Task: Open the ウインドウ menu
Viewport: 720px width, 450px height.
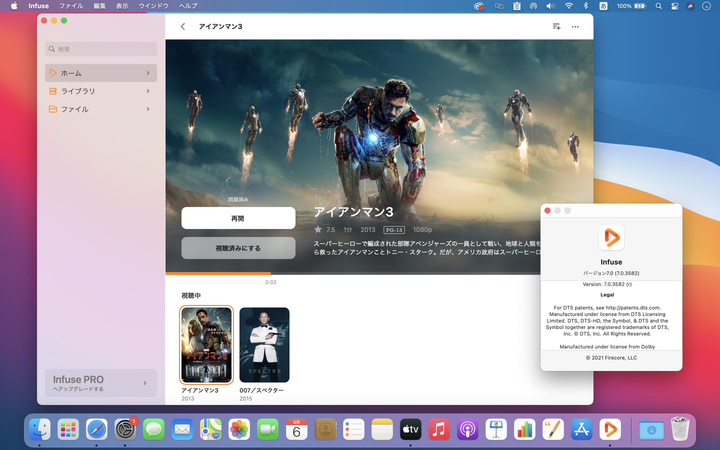Action: (154, 6)
